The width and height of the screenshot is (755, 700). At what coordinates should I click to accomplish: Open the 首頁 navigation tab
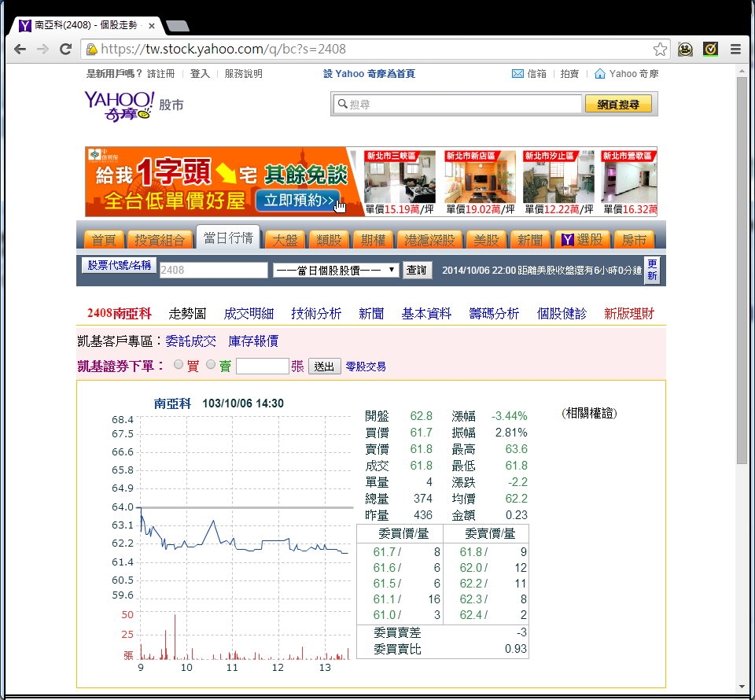[104, 240]
